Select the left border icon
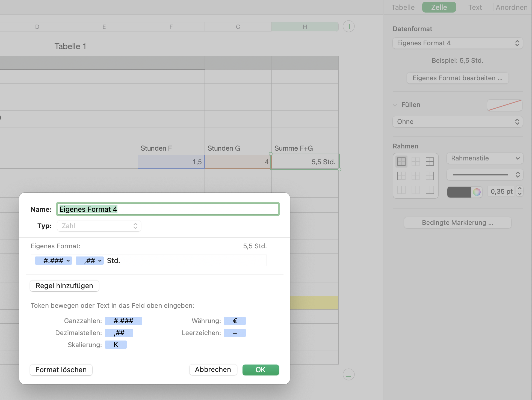This screenshot has height=400, width=532. coord(401,176)
